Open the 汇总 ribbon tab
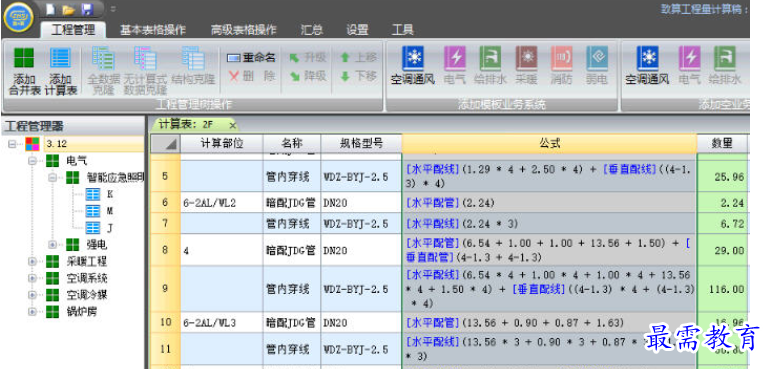This screenshot has height=369, width=768. pyautogui.click(x=312, y=30)
